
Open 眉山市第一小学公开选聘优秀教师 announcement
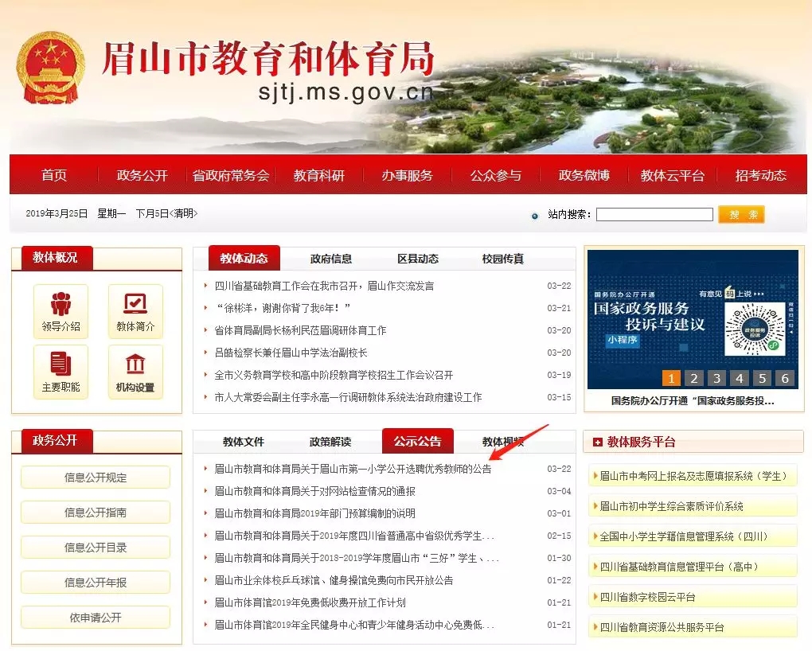click(x=353, y=469)
